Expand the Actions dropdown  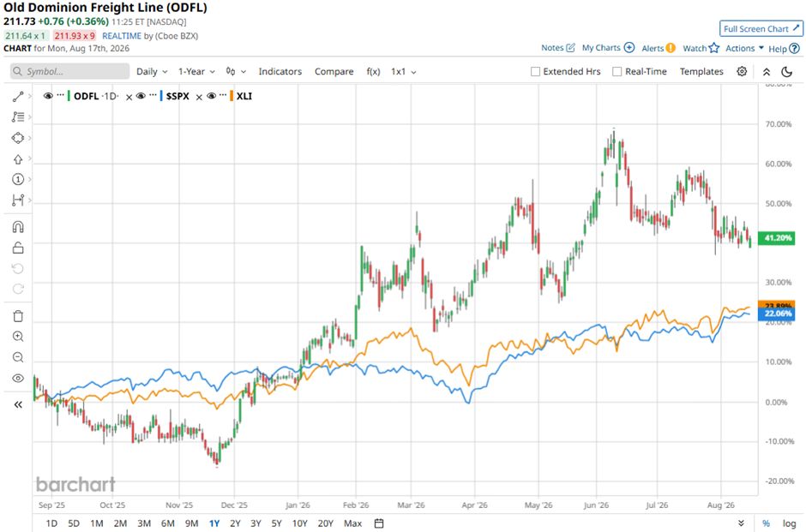tap(744, 48)
